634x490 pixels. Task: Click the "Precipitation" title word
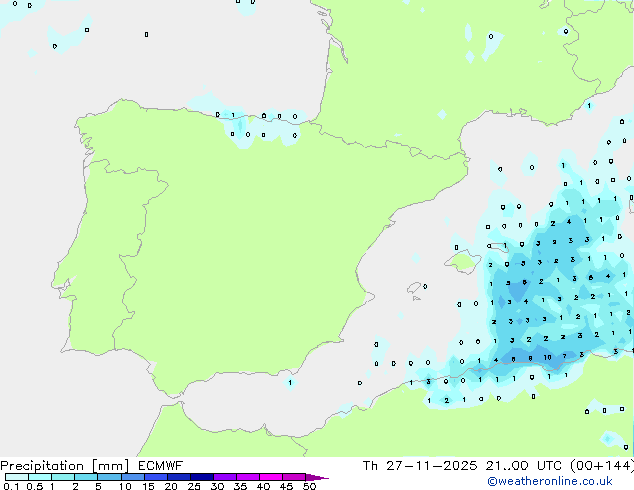[x=42, y=466]
